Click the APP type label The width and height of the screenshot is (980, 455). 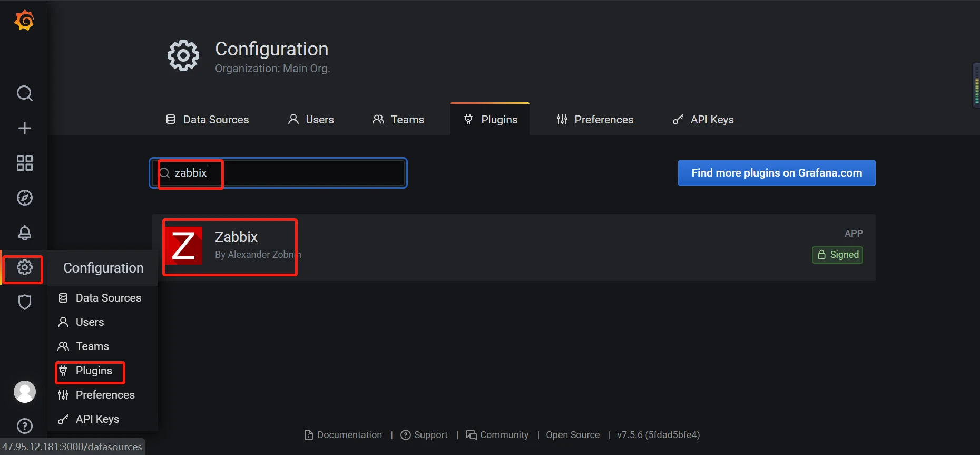click(854, 234)
